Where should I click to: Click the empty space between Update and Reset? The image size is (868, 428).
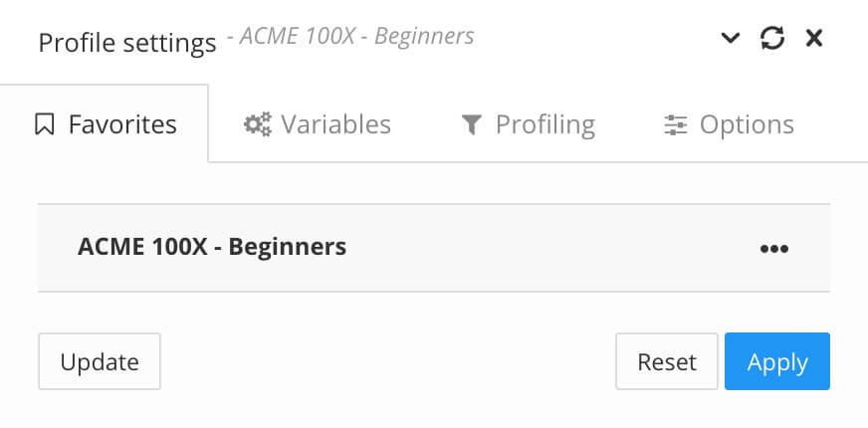[x=388, y=362]
